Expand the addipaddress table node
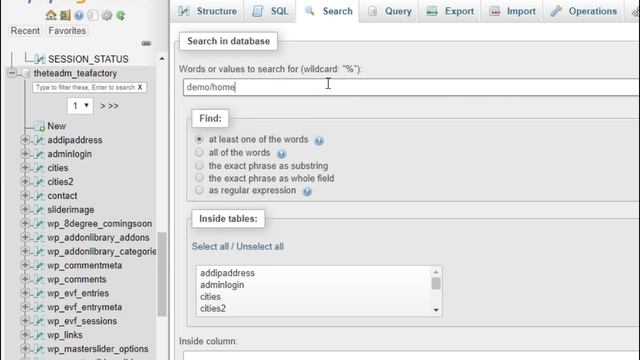640x360 pixels. (25, 140)
